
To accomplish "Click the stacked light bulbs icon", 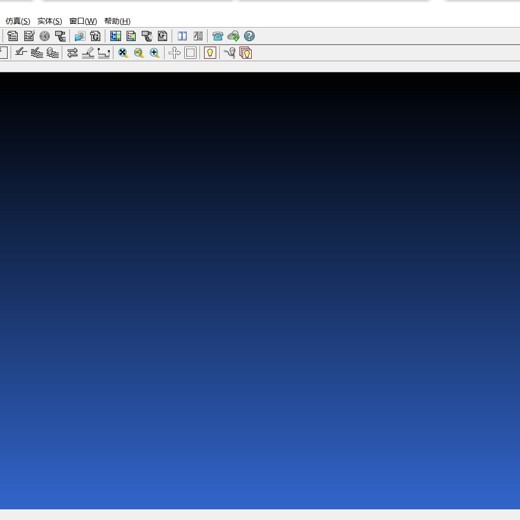I will tap(246, 53).
